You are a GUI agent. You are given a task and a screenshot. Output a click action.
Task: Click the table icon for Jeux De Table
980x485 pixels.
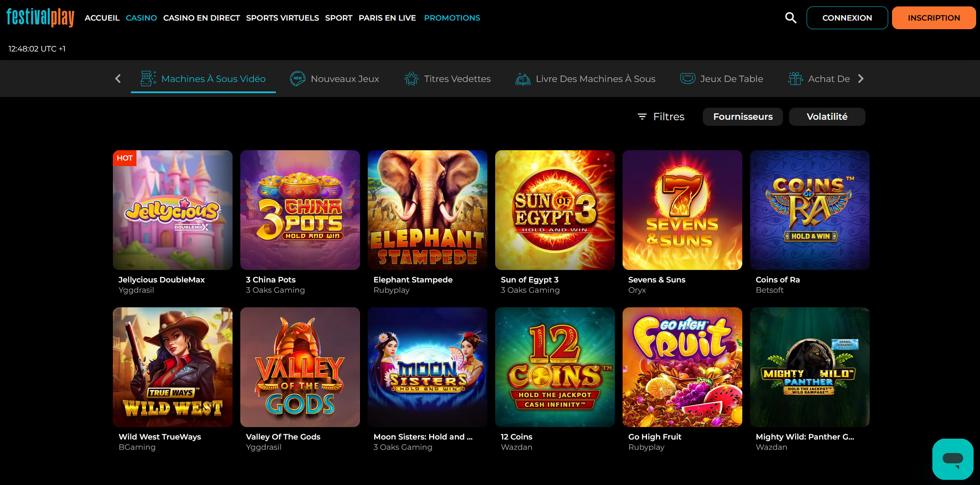[687, 79]
